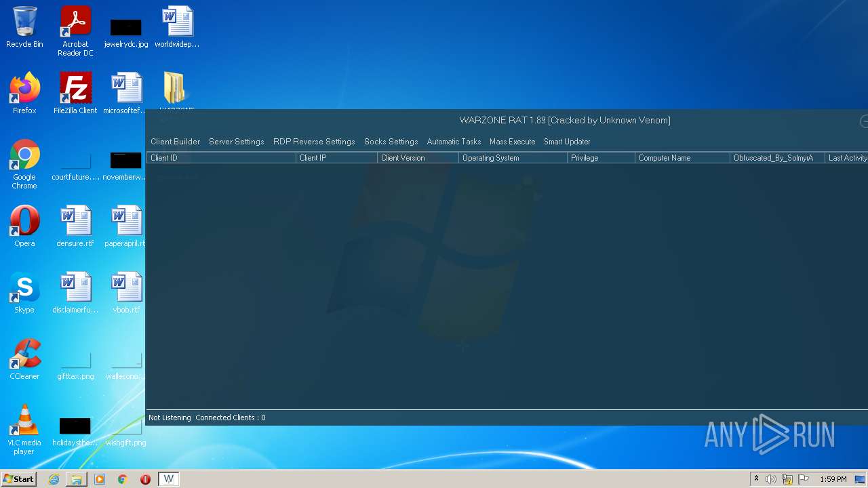Image resolution: width=868 pixels, height=488 pixels.
Task: Open volume control in system tray
Action: point(771,479)
